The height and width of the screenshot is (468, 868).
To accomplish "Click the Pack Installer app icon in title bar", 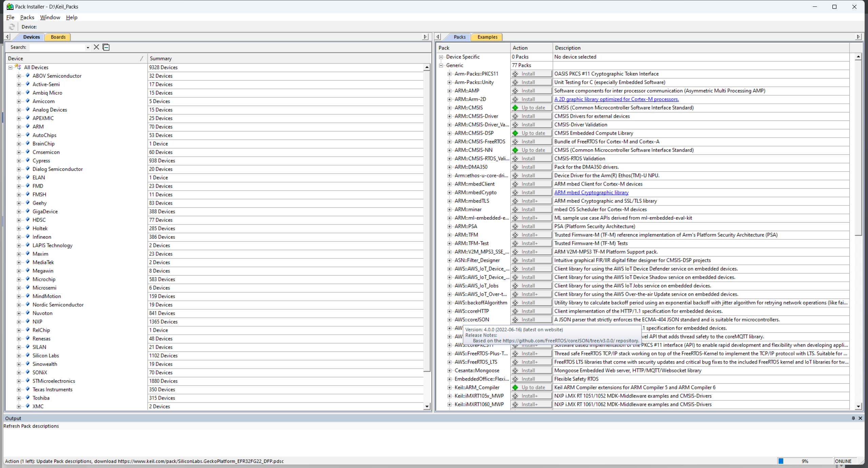I will tap(10, 6).
